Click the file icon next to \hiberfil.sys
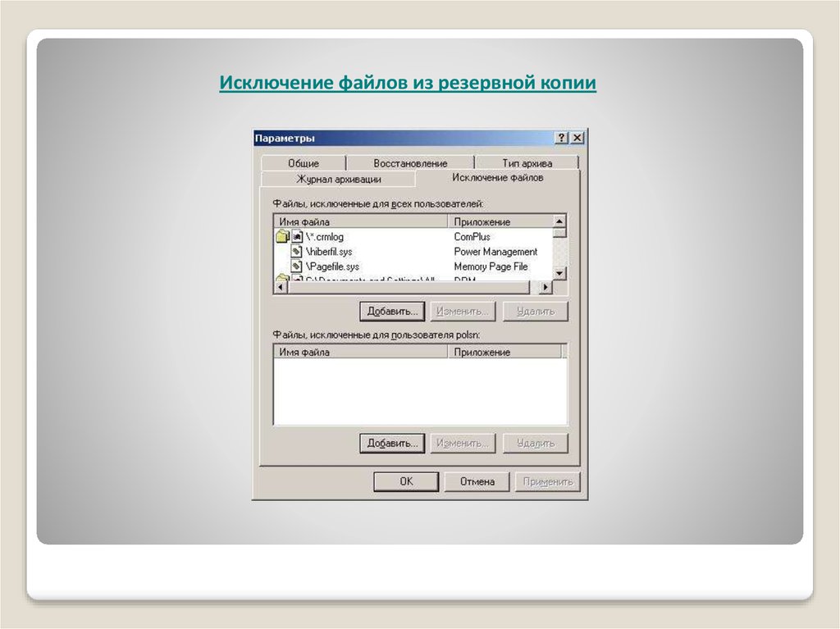 [297, 252]
